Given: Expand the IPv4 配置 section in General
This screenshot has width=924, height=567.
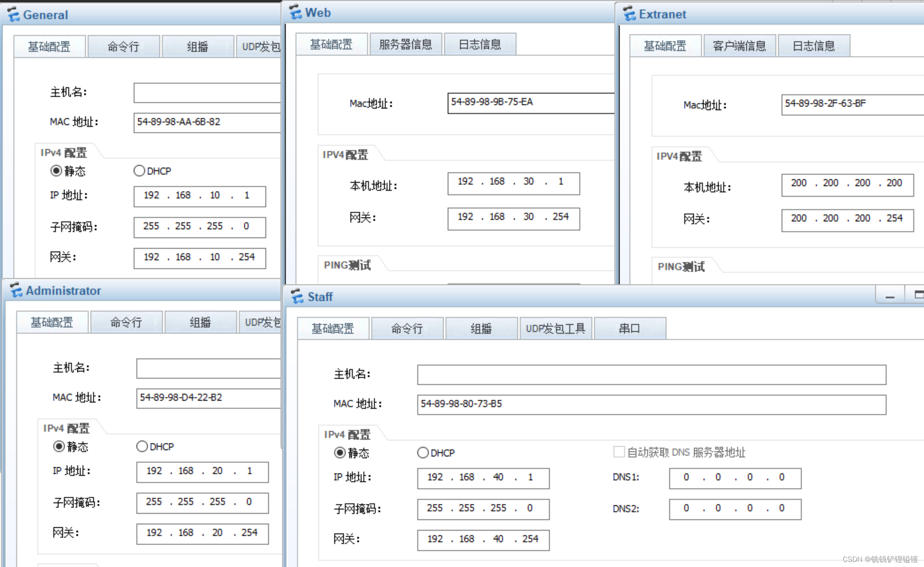Looking at the screenshot, I should (x=63, y=152).
